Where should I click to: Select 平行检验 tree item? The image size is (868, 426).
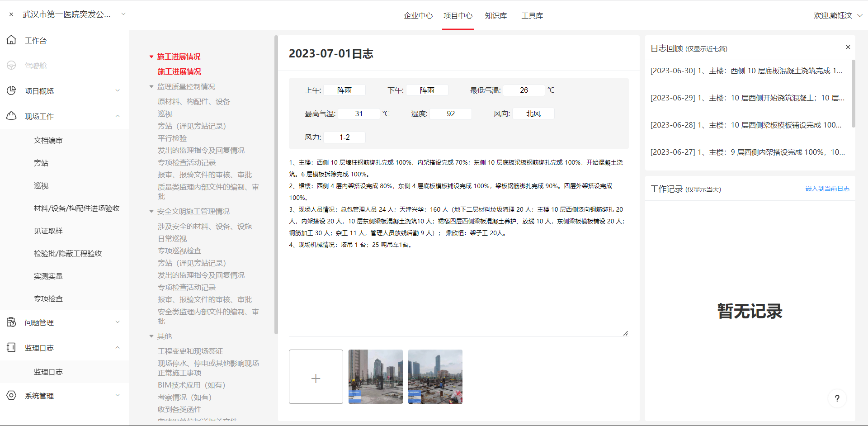click(172, 138)
